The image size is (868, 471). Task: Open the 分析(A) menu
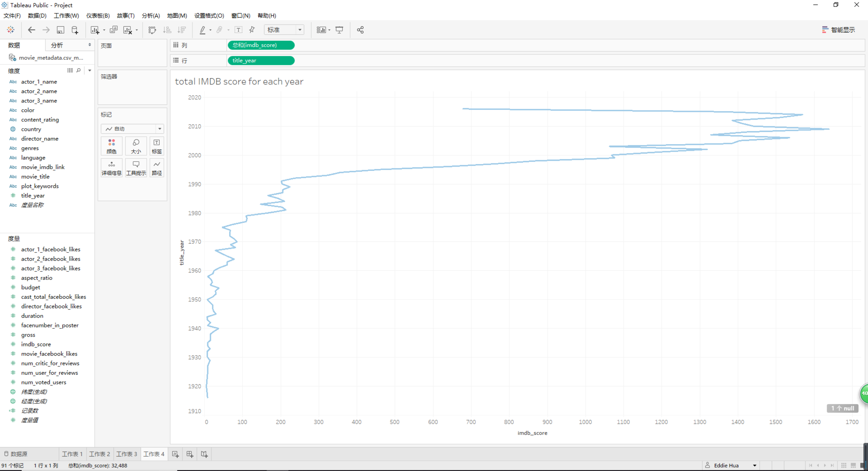click(x=150, y=16)
